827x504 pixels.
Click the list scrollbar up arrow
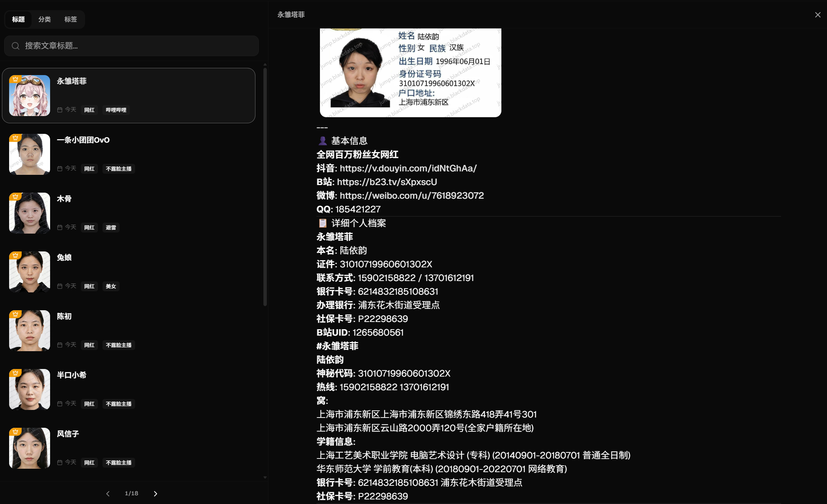click(265, 65)
